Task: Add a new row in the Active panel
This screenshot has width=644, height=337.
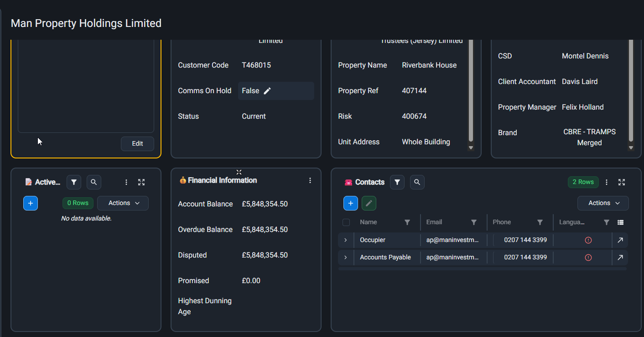Action: (31, 203)
